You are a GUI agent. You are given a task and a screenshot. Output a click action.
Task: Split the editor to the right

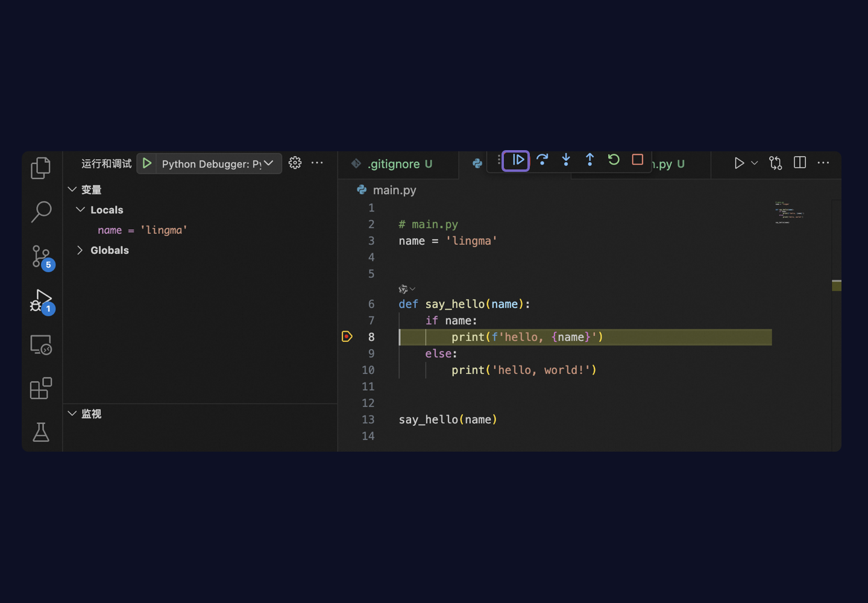click(x=800, y=163)
